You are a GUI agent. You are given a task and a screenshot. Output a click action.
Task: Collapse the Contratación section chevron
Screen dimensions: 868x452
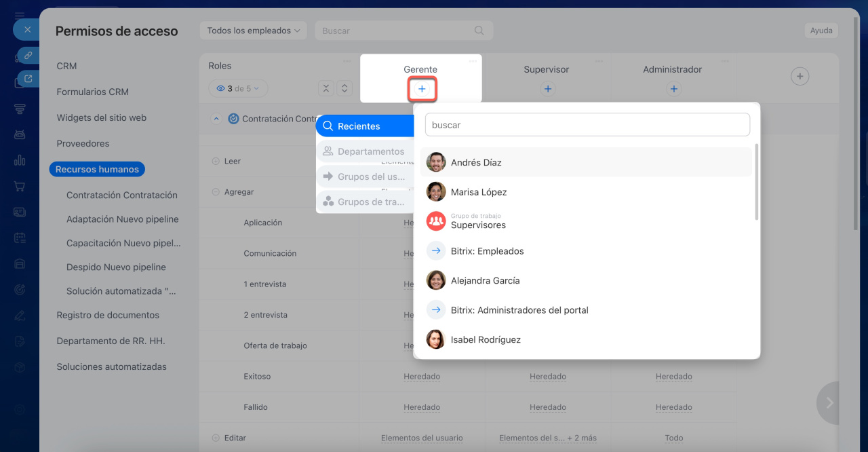(x=216, y=119)
